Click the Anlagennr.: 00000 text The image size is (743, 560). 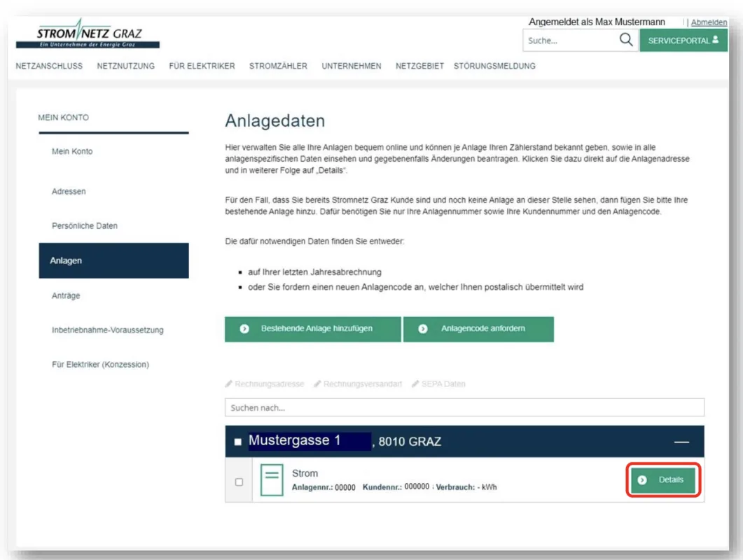pos(323,487)
